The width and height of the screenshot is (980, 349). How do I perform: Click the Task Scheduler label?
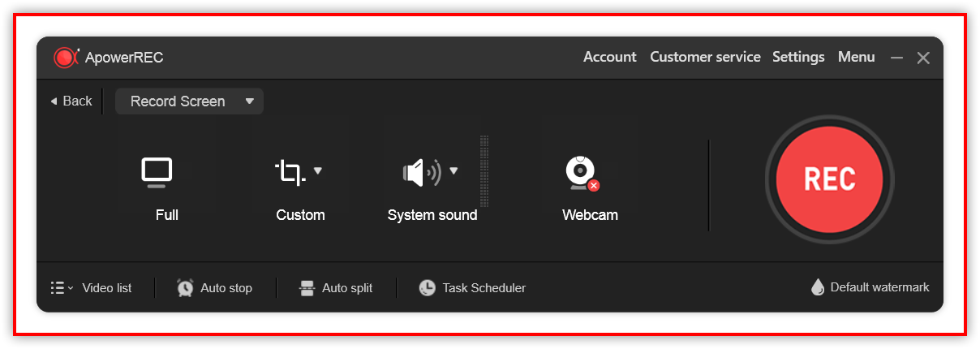[x=484, y=288]
